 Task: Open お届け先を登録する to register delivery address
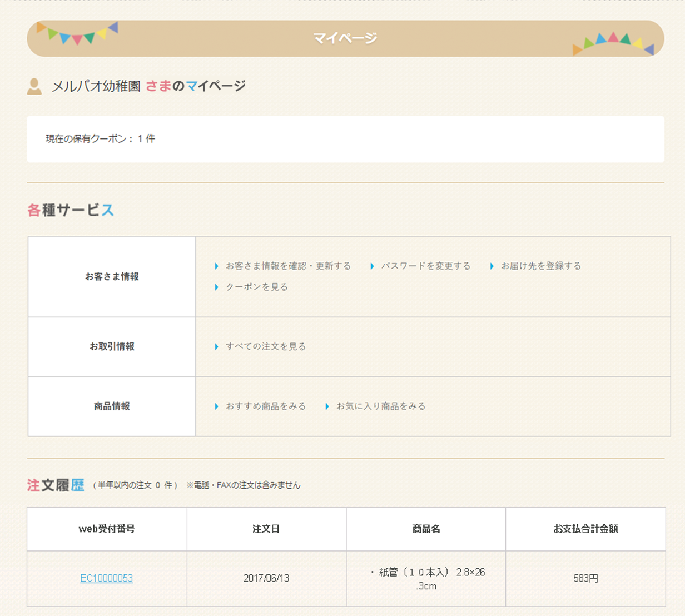pos(541,266)
